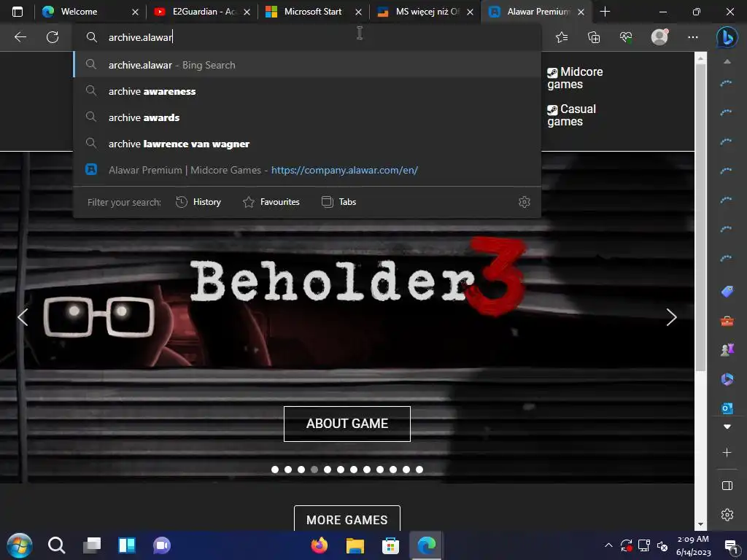The height and width of the screenshot is (560, 747).
Task: Open the ABOUT GAME button
Action: point(347,424)
